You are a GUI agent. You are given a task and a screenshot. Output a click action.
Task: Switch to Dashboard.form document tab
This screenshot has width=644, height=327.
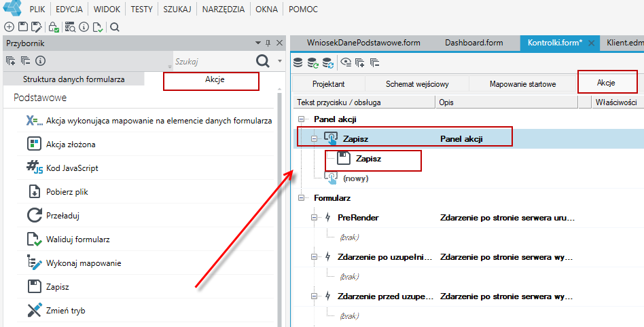474,43
